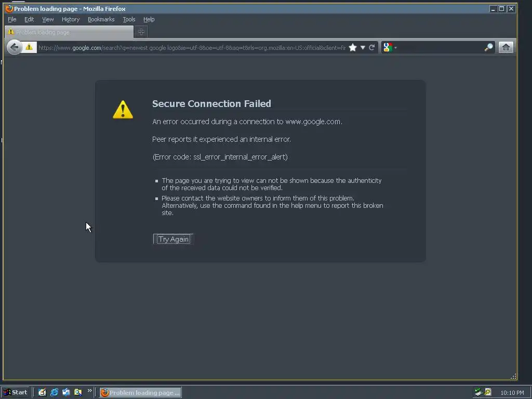Close the Firefox window
Image resolution: width=532 pixels, height=399 pixels.
point(511,9)
